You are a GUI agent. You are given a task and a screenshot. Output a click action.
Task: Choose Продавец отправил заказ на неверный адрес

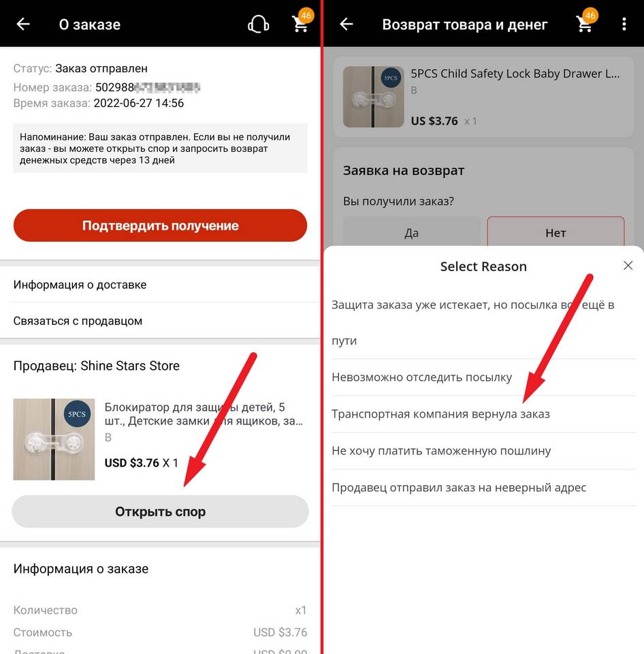click(x=484, y=487)
